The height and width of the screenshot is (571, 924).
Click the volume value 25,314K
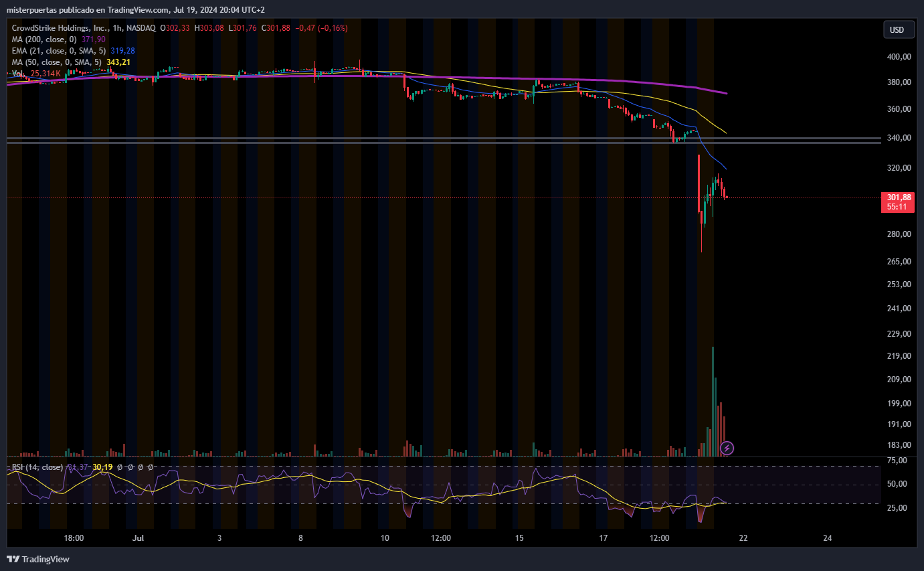[x=45, y=74]
